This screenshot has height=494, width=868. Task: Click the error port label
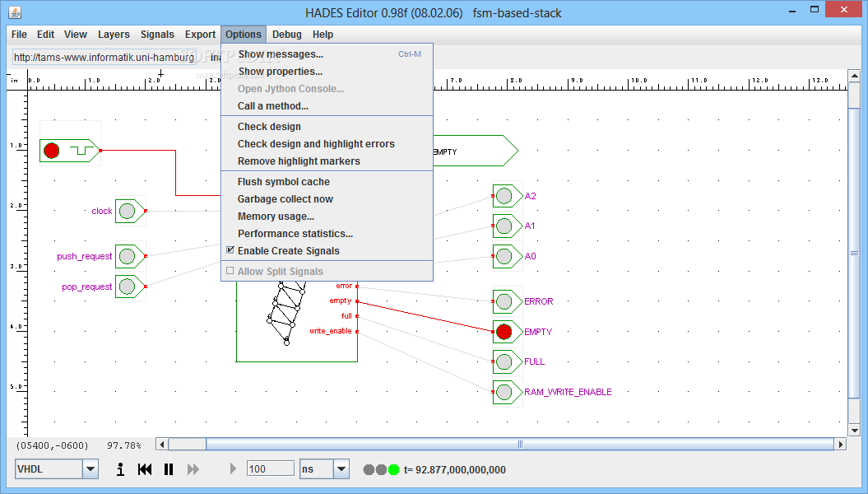(344, 286)
